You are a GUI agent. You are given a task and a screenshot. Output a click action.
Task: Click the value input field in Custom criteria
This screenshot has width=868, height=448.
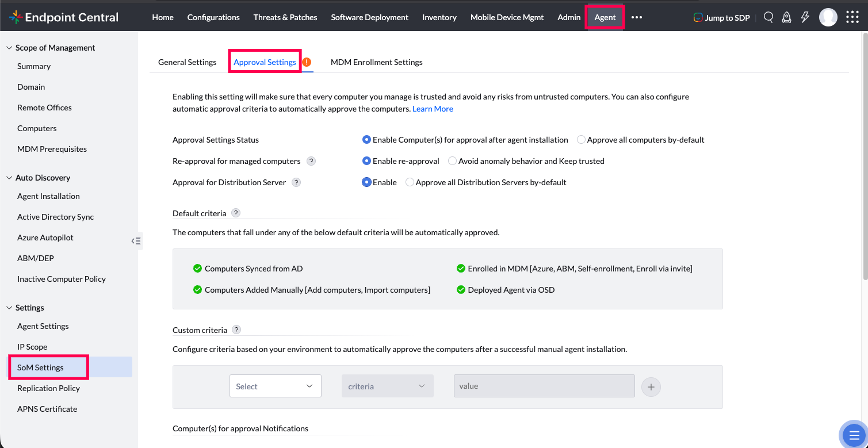(543, 386)
